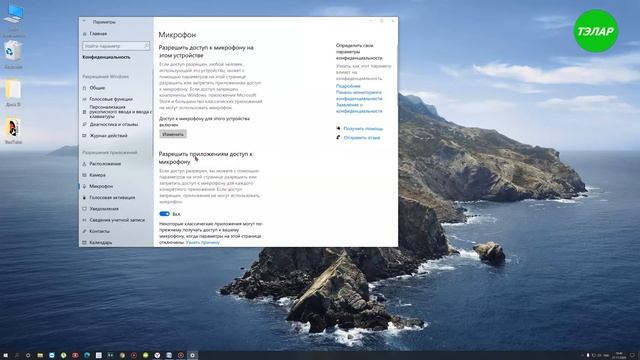This screenshot has height=360, width=640.
Task: Click the back arrow in Параметры window
Action: [x=84, y=22]
